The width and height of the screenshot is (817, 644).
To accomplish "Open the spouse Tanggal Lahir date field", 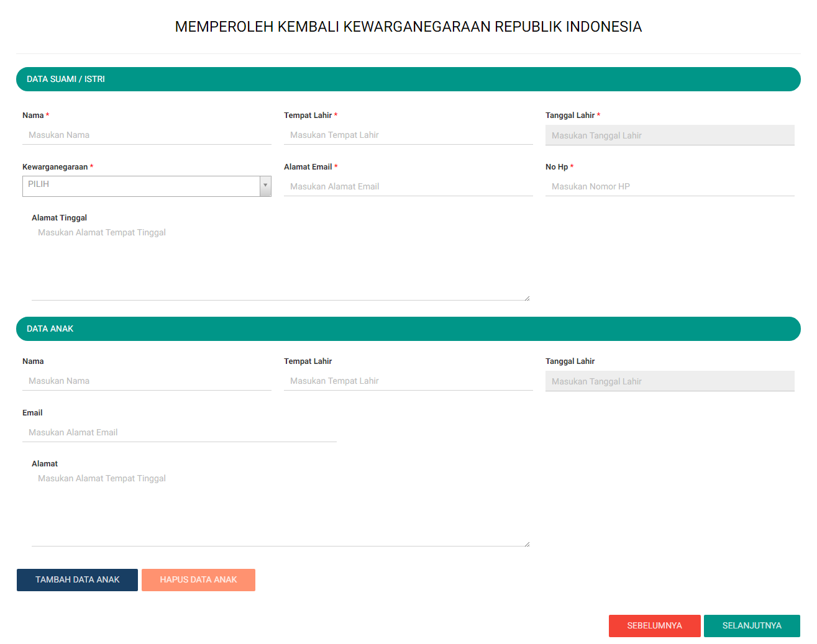I will pyautogui.click(x=670, y=135).
